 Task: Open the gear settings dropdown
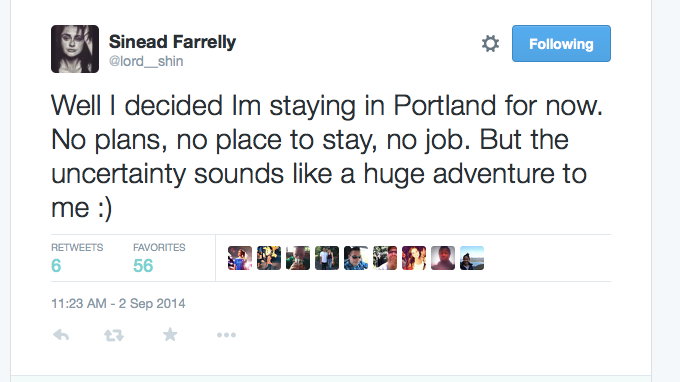490,44
